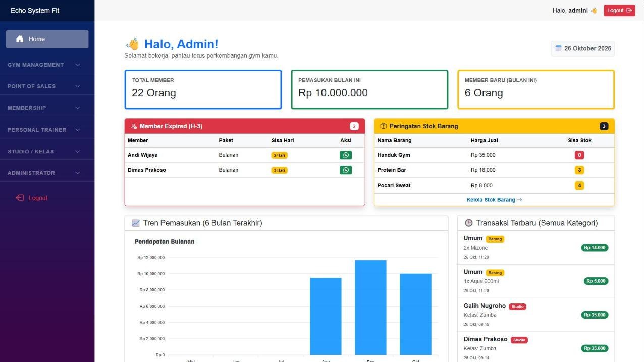
Task: Expand the Personal Trainer chevron
Action: pyautogui.click(x=78, y=130)
